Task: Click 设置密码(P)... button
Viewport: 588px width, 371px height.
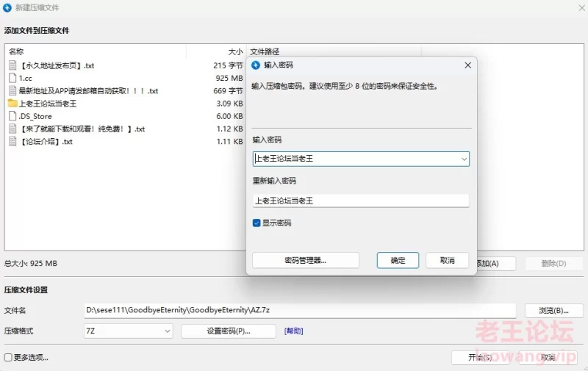Action: pyautogui.click(x=229, y=331)
